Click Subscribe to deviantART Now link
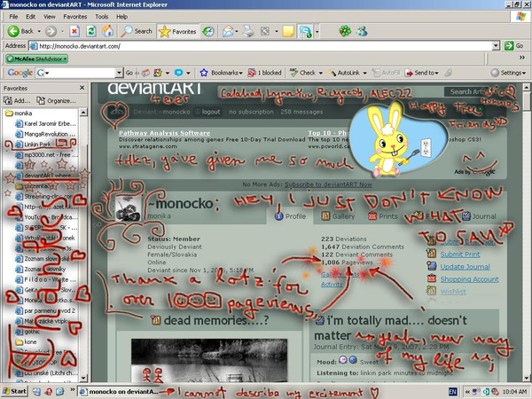 (x=328, y=184)
